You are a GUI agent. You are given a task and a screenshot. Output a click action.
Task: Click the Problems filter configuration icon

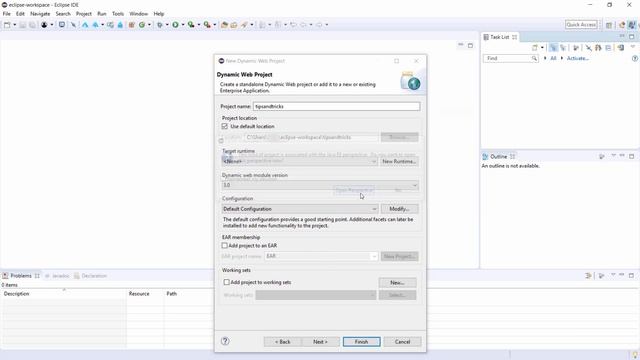(x=588, y=276)
